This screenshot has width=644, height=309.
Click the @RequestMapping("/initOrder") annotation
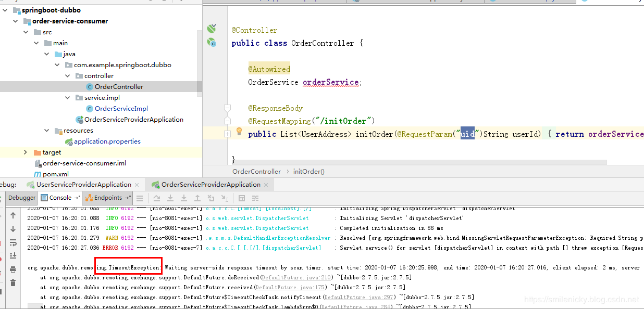click(x=312, y=121)
